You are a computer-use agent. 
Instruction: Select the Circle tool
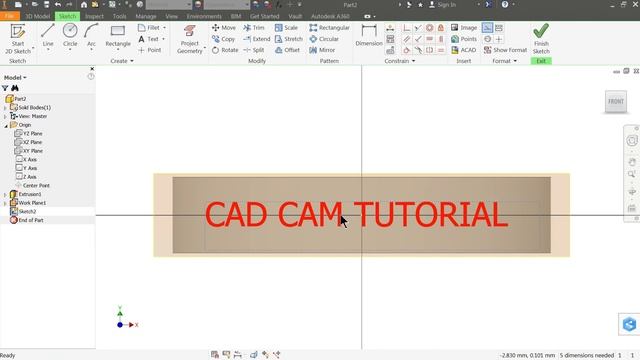click(x=70, y=35)
